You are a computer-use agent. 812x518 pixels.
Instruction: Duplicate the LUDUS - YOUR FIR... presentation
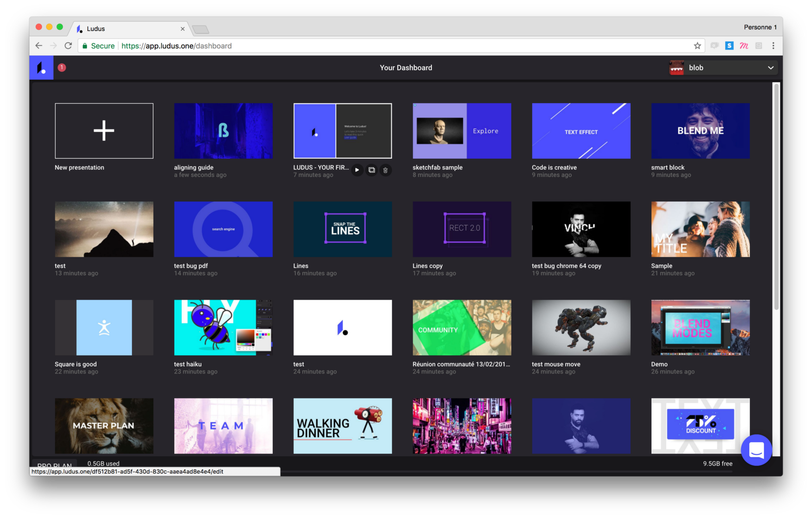pyautogui.click(x=372, y=170)
